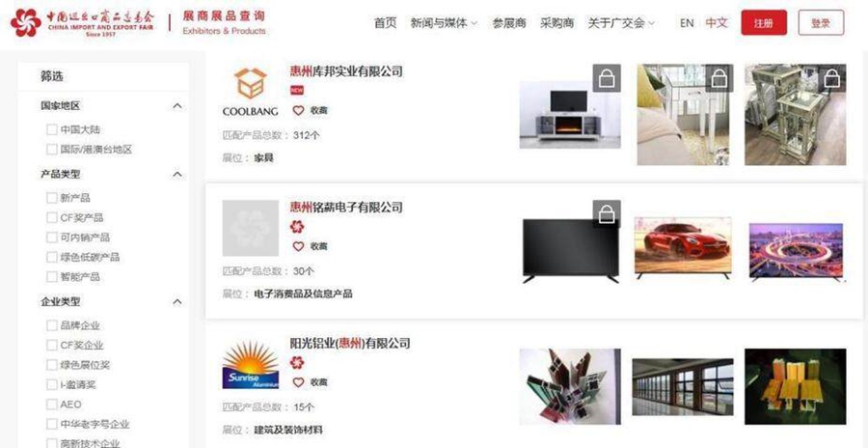Collapse the 产品类型 filter section
Screen dimensions: 868x448
coord(177,174)
